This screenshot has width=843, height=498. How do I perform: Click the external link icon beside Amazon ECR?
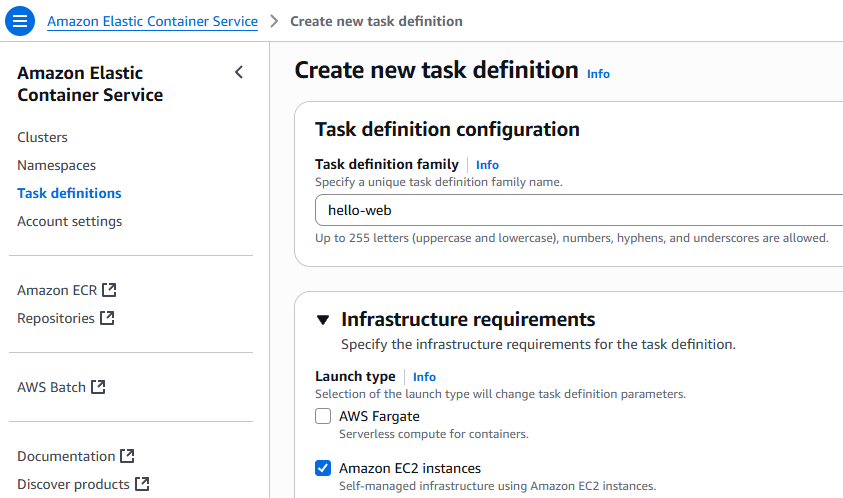click(x=110, y=290)
